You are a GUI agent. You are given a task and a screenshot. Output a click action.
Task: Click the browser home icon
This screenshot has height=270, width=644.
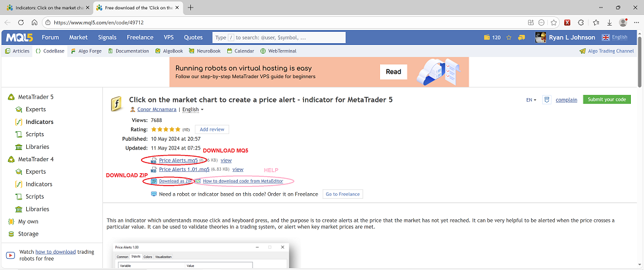point(34,22)
